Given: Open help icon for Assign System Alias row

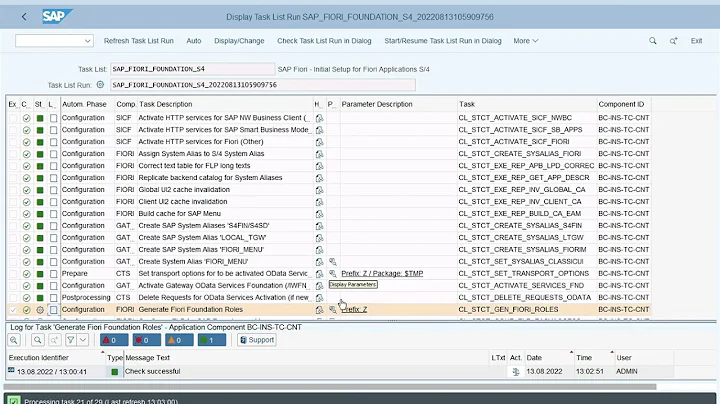Looking at the screenshot, I should [319, 154].
